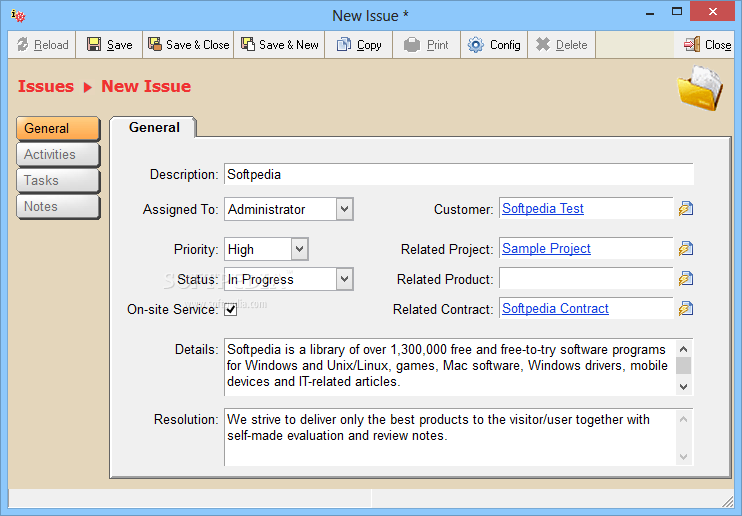This screenshot has width=742, height=516.
Task: Click the Issues breadcrumb link
Action: [46, 86]
